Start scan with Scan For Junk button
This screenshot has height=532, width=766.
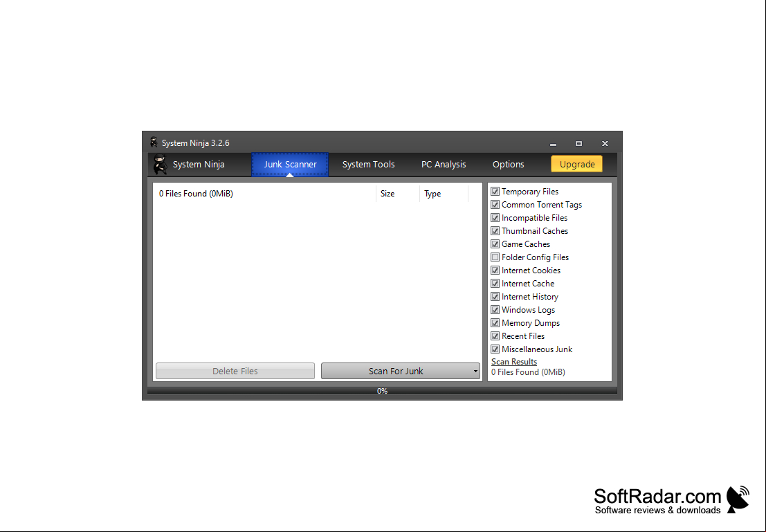point(396,372)
